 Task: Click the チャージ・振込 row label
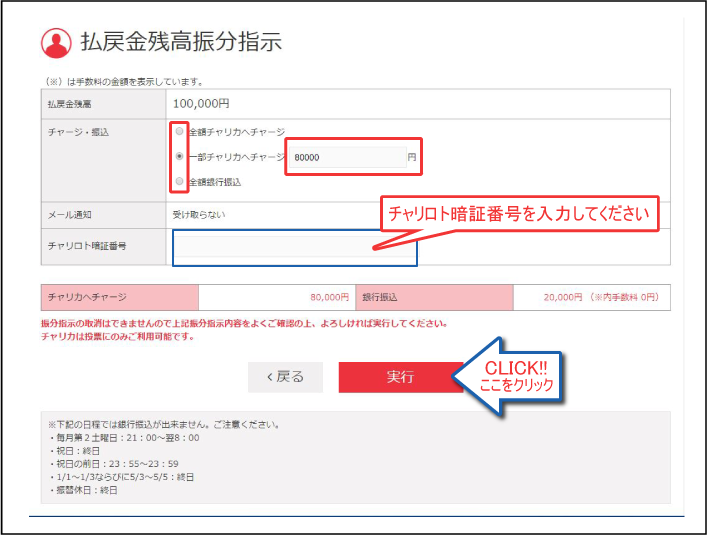point(78,132)
